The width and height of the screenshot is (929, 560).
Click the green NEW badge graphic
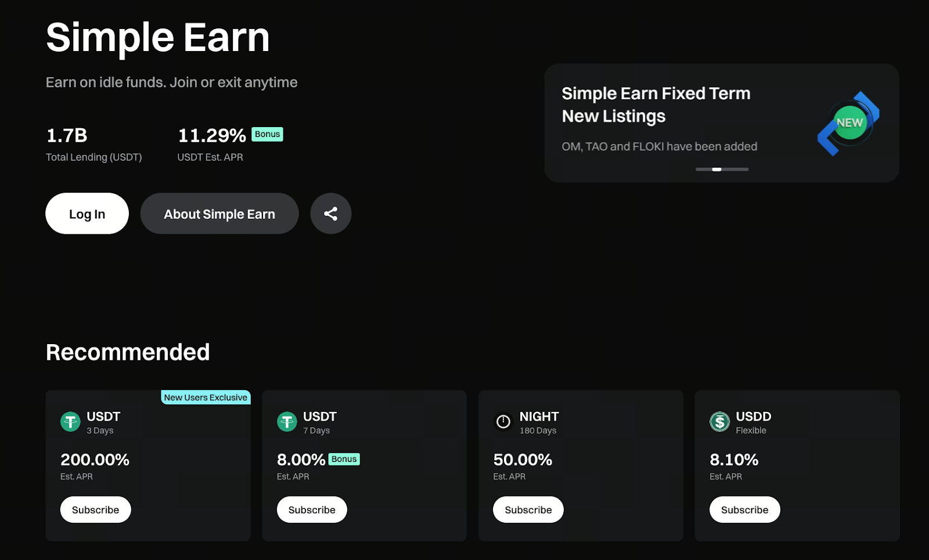(849, 123)
